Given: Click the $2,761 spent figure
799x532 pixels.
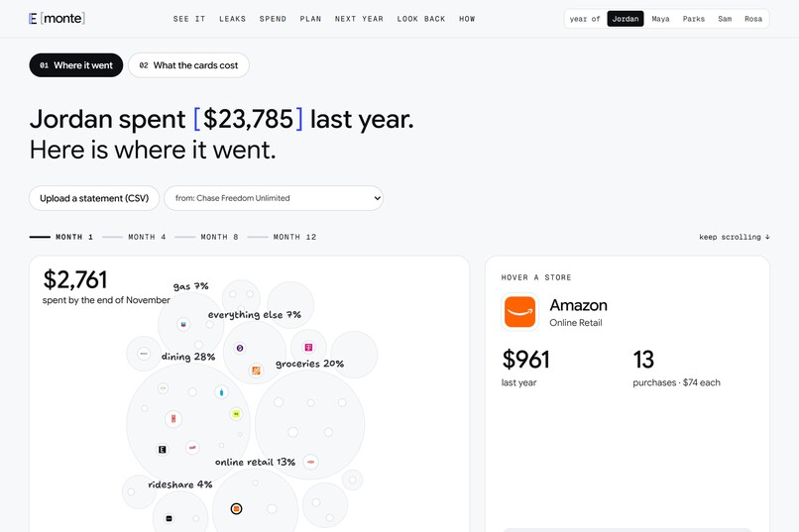Looking at the screenshot, I should pos(75,279).
